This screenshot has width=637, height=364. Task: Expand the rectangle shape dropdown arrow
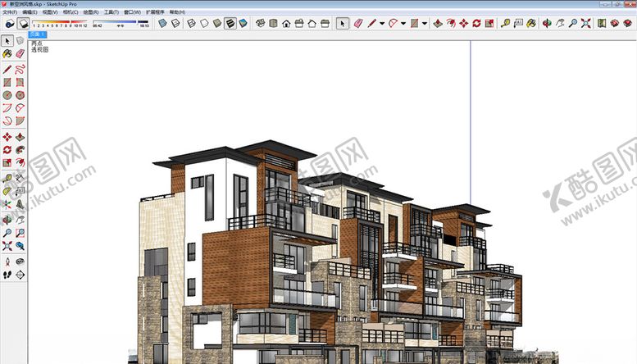point(424,24)
